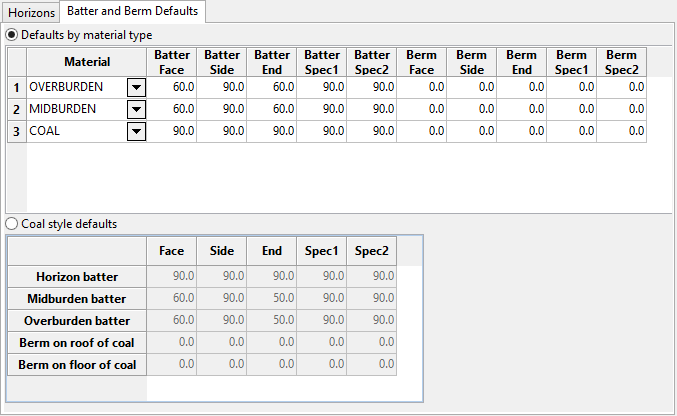Click the Batter Face value for OVERBURDEN
The width and height of the screenshot is (677, 416).
click(172, 87)
